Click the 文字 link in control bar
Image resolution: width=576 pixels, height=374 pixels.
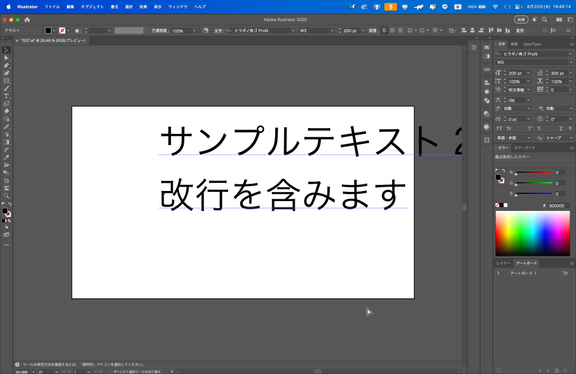click(218, 30)
